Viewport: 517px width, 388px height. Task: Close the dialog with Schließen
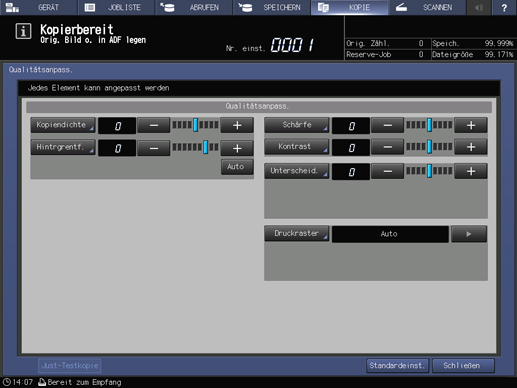[x=463, y=366]
